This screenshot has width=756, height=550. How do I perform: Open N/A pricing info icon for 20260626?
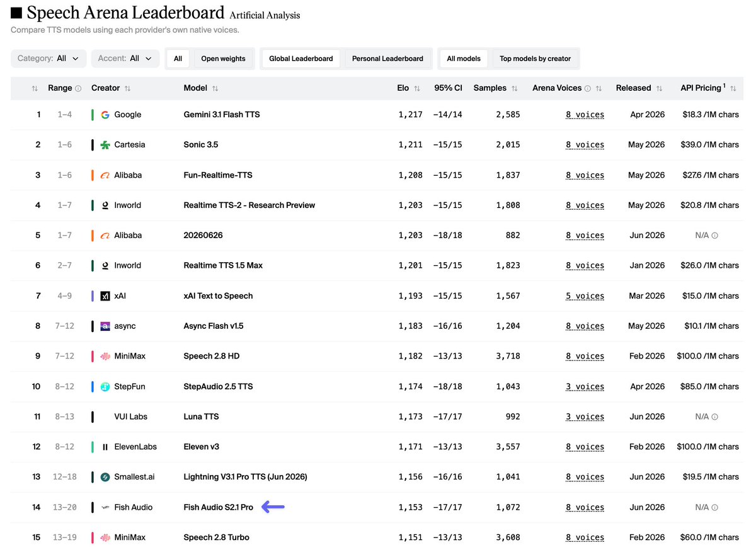(715, 236)
